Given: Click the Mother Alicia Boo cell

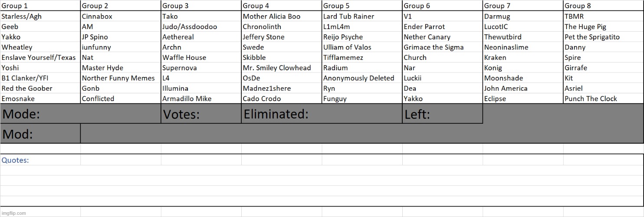Looking at the screenshot, I should pyautogui.click(x=281, y=16).
